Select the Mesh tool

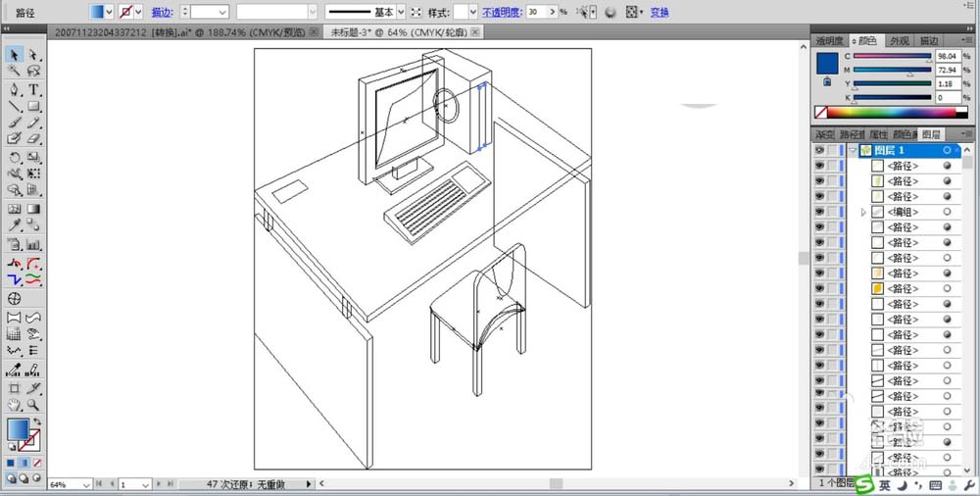14,209
